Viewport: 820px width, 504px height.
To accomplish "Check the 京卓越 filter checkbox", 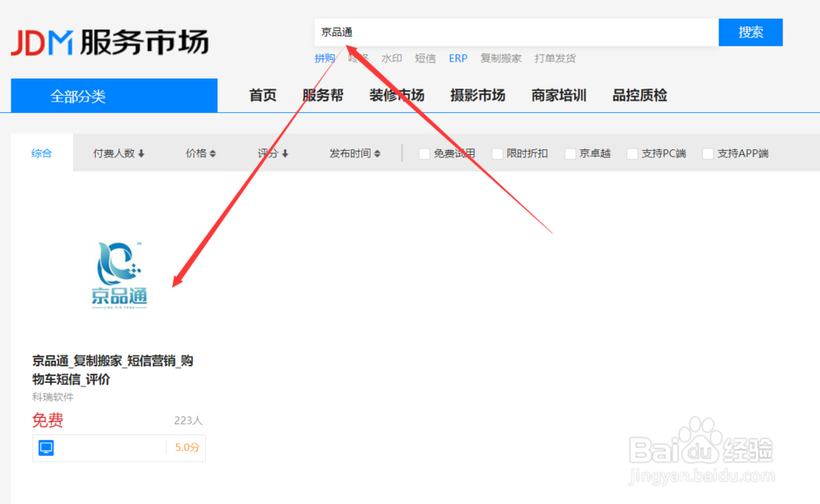I will coord(570,154).
